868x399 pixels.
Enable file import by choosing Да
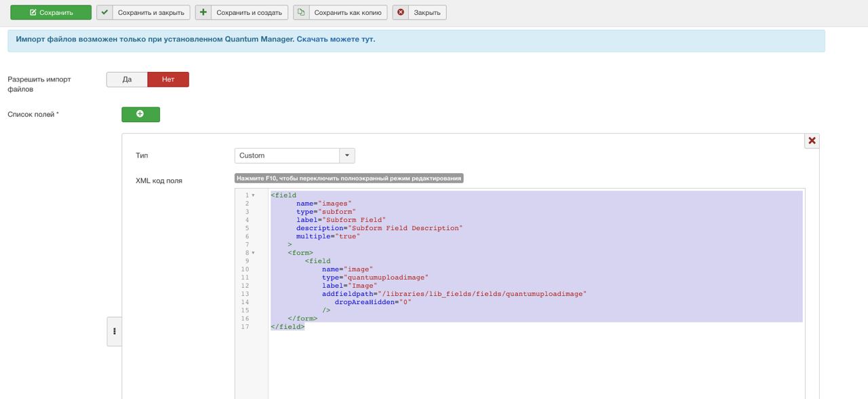(x=127, y=79)
